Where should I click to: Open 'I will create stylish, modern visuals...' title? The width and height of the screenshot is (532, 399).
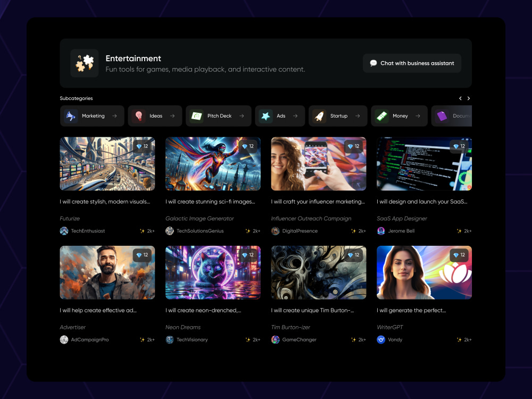pos(105,202)
